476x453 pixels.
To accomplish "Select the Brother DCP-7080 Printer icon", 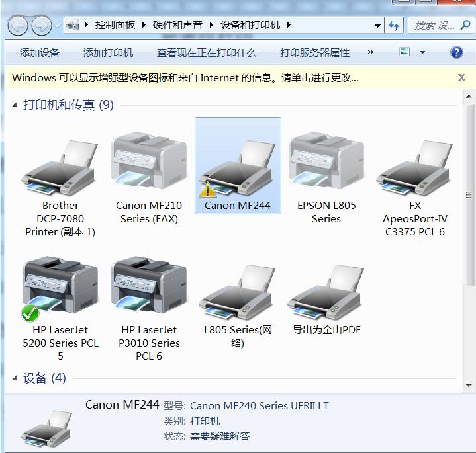I will coord(60,168).
